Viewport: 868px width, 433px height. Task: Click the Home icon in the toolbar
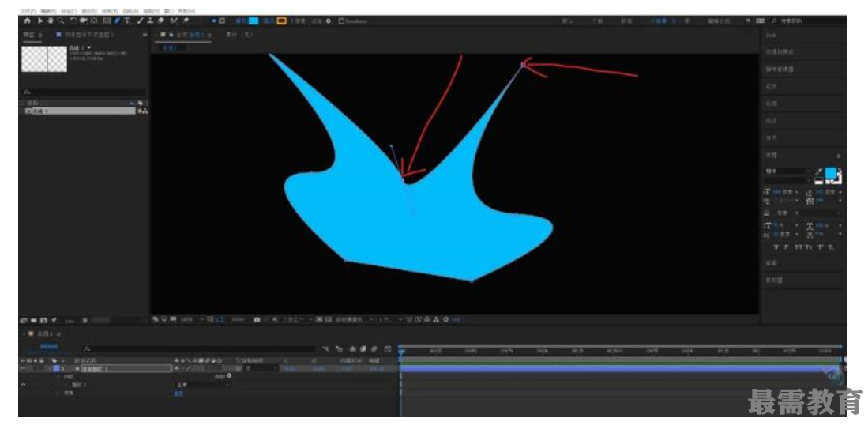[27, 21]
